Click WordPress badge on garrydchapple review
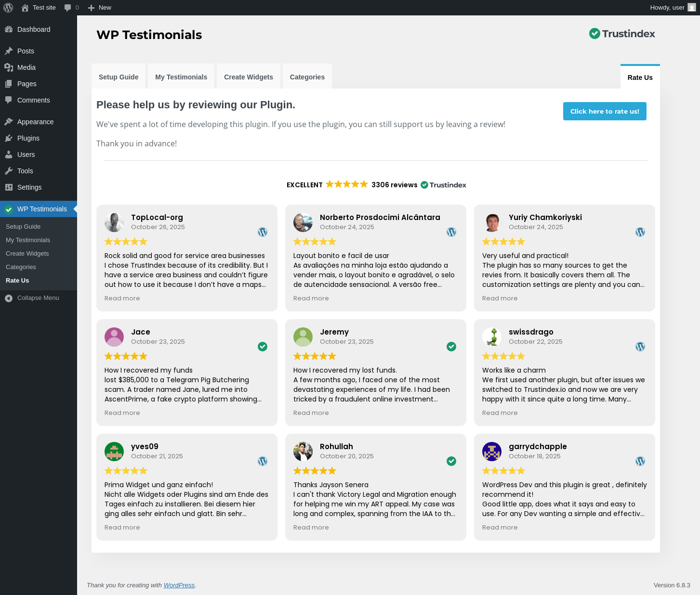This screenshot has height=595, width=700. 640,461
